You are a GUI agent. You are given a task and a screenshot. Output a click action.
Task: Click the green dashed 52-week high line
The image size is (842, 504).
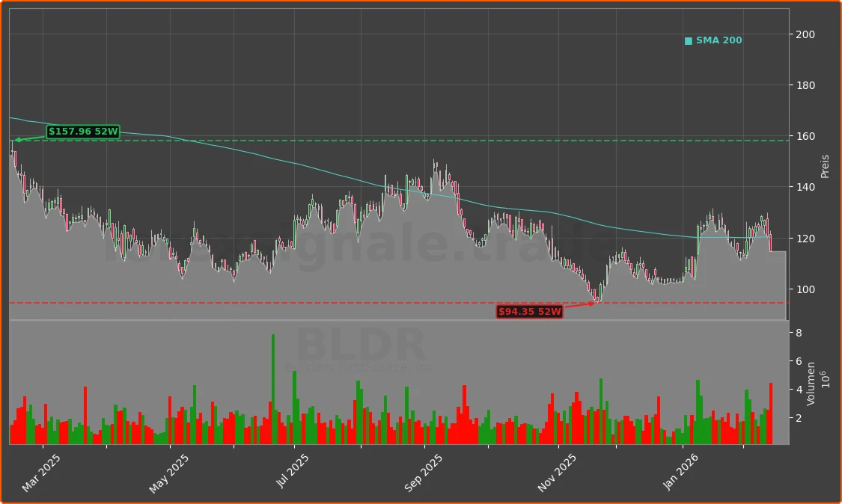click(374, 139)
